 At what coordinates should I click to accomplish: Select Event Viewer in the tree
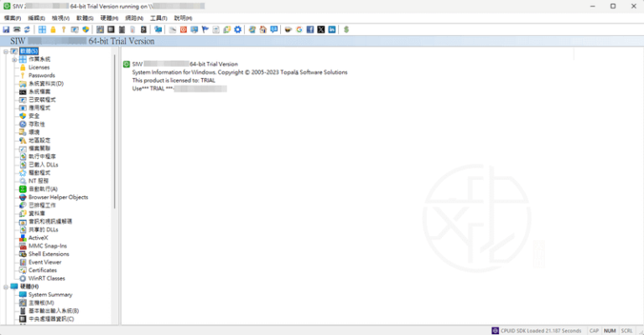(x=45, y=262)
